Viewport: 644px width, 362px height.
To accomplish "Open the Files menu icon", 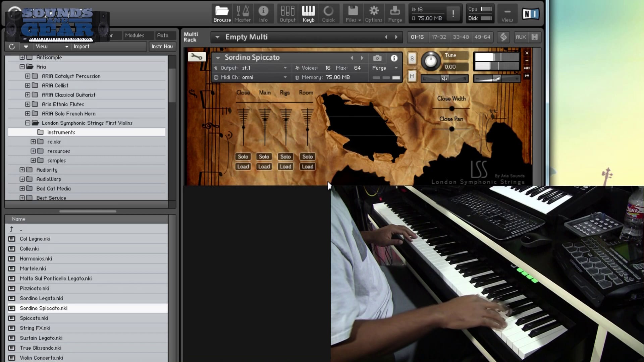I will (353, 14).
